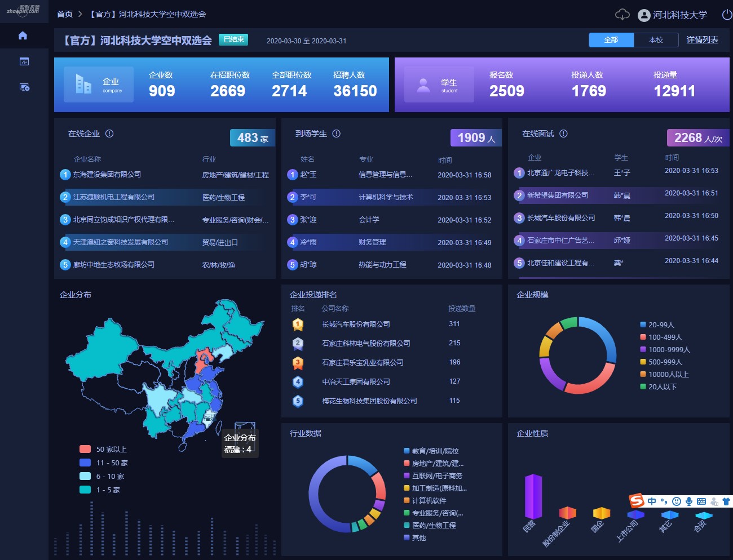
Task: Click the 合资 bar in 企业性质 chart
Action: (x=704, y=515)
